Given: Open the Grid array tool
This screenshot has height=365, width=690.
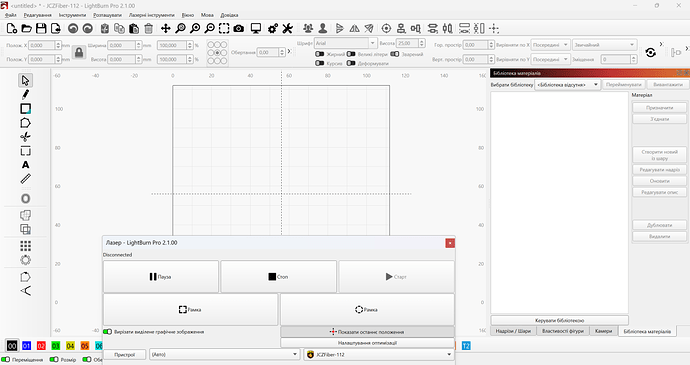Looking at the screenshot, I should (26, 246).
